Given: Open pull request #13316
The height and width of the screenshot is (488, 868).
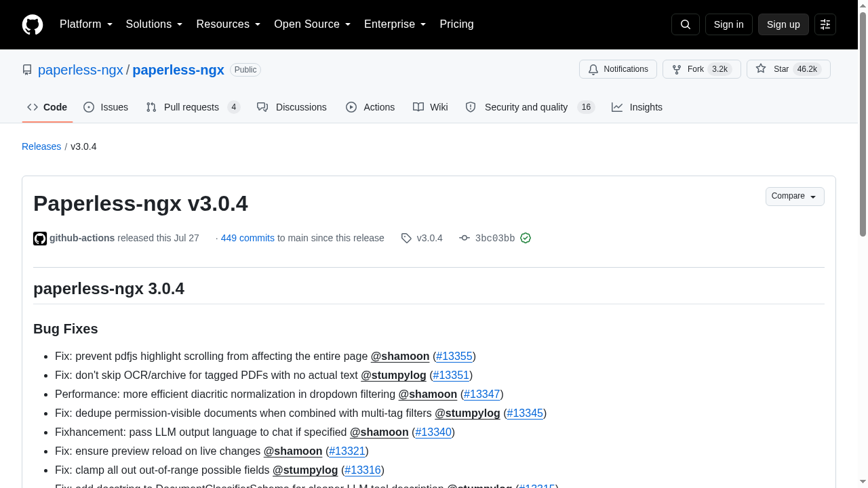Looking at the screenshot, I should pos(363,470).
